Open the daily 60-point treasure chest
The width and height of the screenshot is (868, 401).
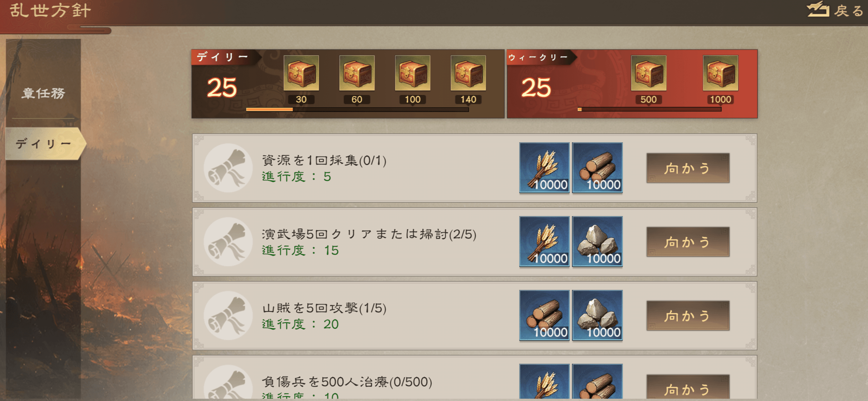(x=357, y=73)
